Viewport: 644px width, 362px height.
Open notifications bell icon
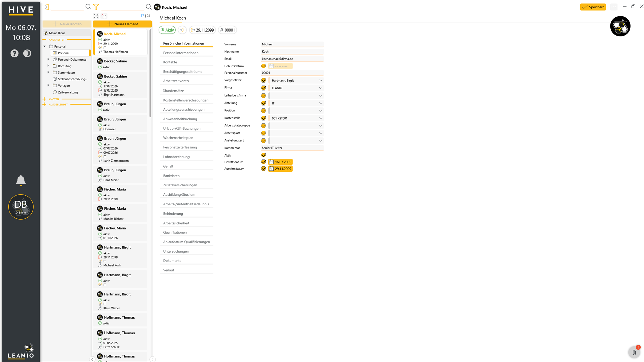tap(21, 180)
